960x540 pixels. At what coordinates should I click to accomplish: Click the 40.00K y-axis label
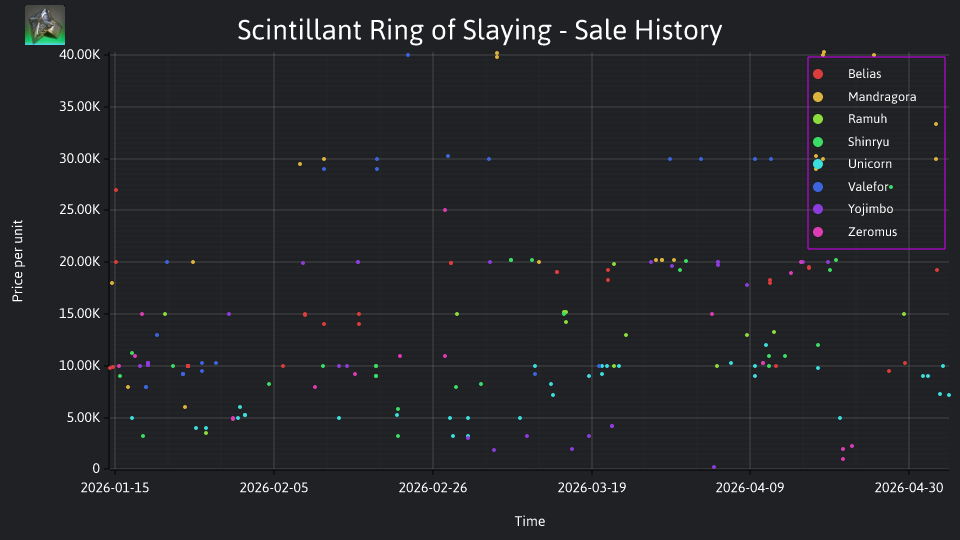[x=80, y=54]
